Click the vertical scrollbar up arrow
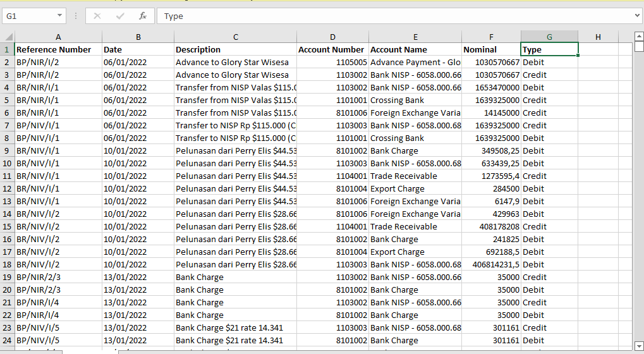644x354 pixels. 639,36
